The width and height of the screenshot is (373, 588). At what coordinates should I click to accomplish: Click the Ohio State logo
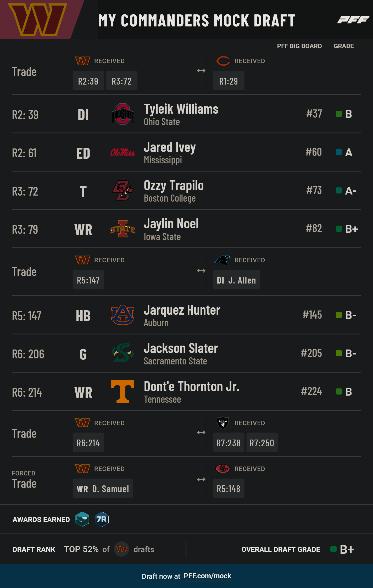click(x=123, y=114)
